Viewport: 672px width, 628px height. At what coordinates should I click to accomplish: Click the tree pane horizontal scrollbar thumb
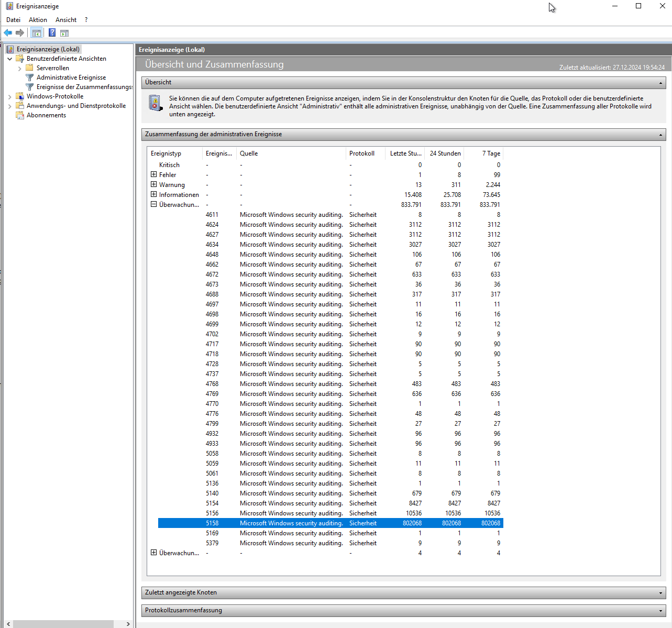point(63,624)
